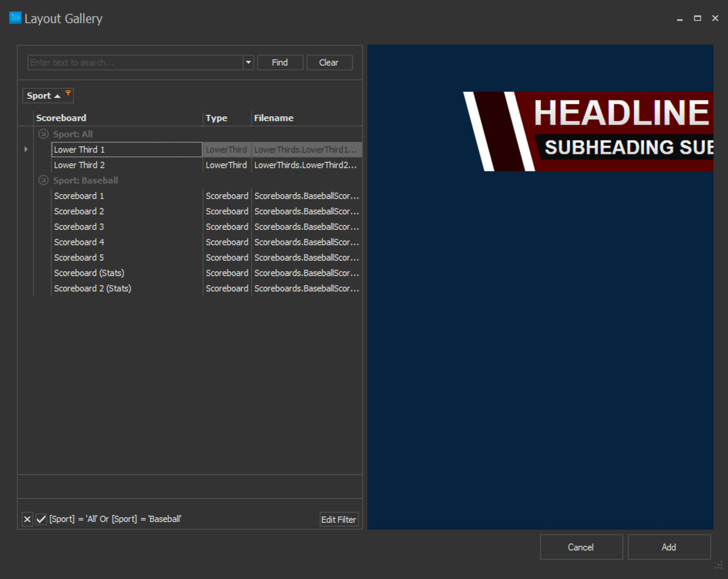Click the window resize grip corner

[x=719, y=565]
